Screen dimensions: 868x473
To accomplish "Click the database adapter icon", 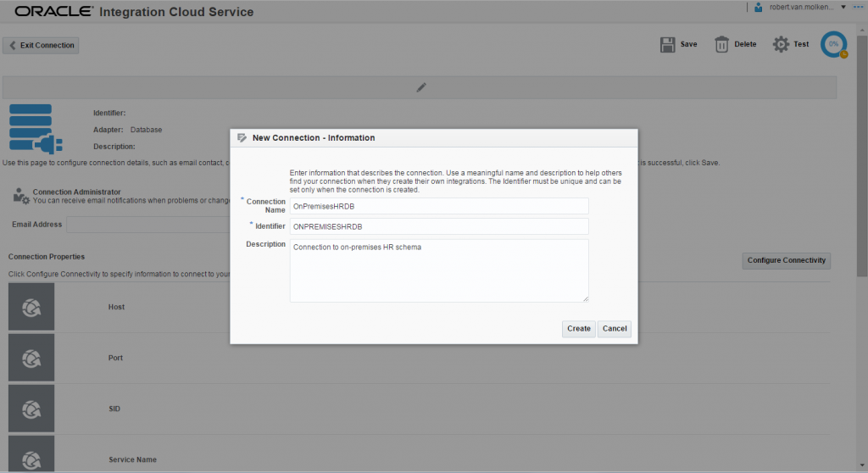I will pyautogui.click(x=31, y=126).
